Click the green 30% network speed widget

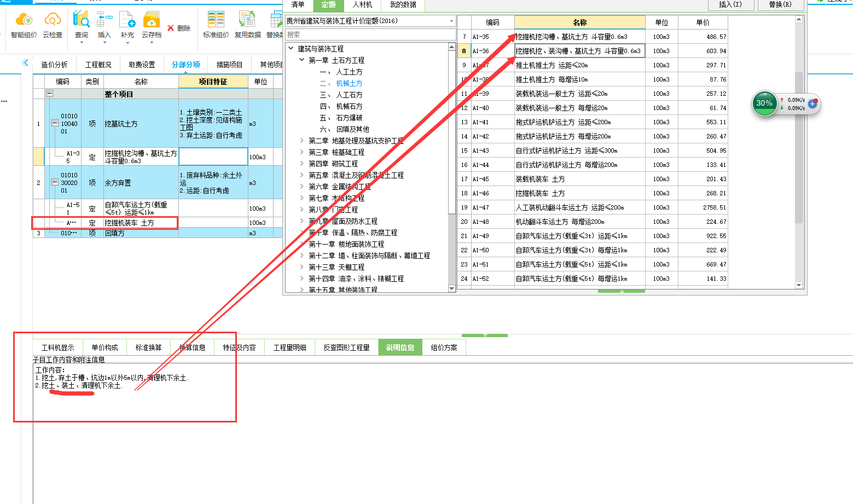(764, 103)
